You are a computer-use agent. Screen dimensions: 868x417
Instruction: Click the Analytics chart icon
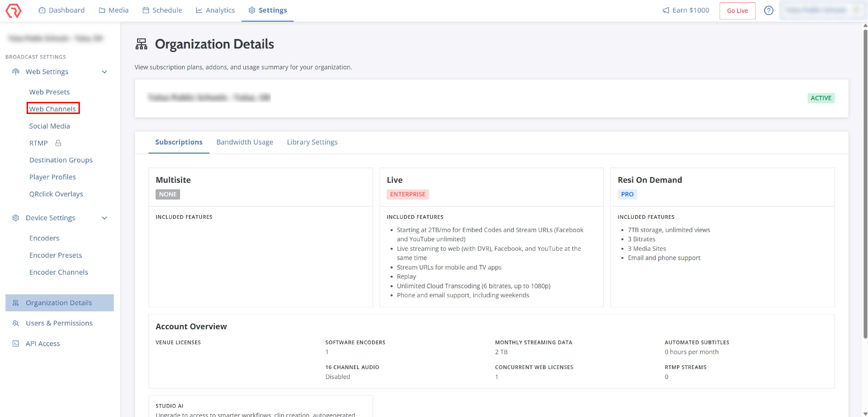pyautogui.click(x=199, y=10)
